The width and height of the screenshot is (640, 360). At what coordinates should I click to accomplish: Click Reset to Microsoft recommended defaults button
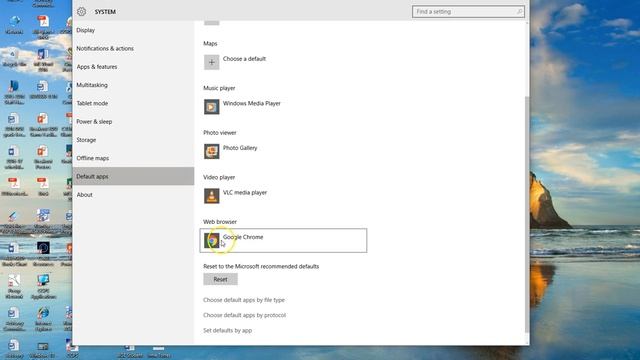click(x=220, y=279)
